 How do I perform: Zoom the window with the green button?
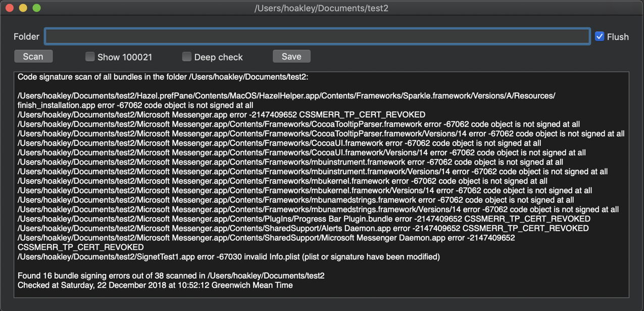point(36,8)
